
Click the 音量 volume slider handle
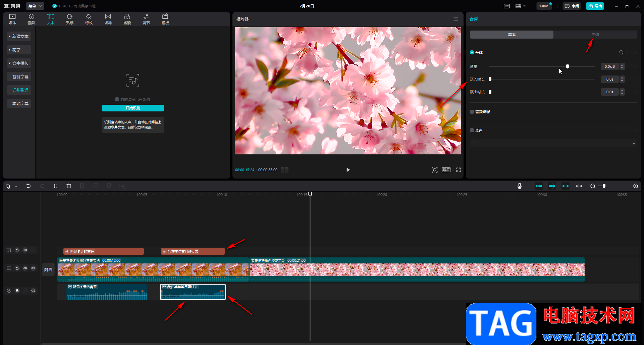pos(568,66)
